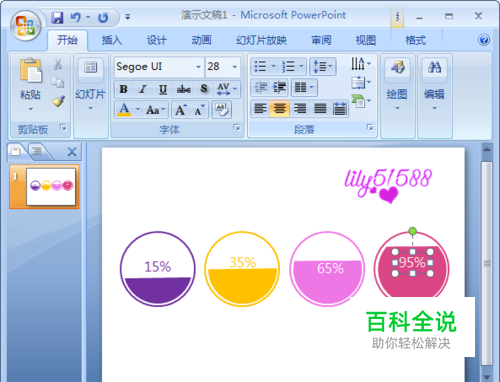Open the Office button menu

25,26
